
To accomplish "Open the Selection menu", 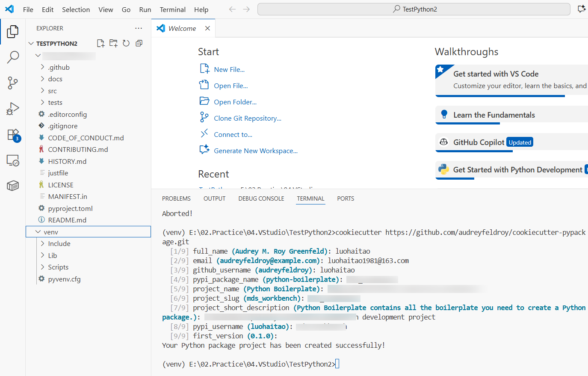I will point(76,9).
